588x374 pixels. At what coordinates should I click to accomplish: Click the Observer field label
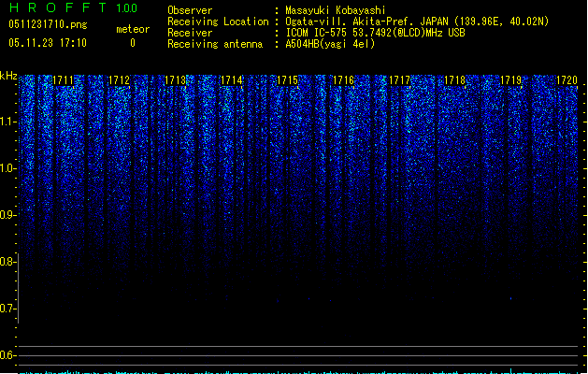tap(190, 10)
